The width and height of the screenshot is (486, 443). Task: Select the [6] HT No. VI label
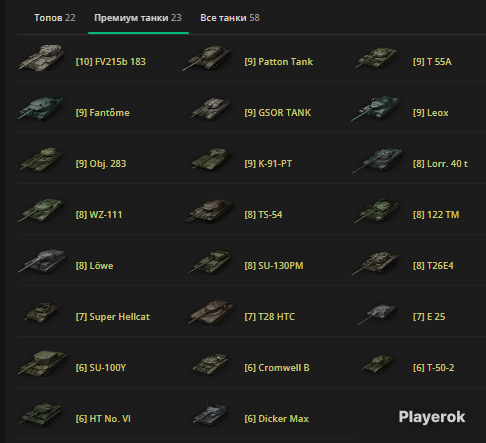(103, 419)
